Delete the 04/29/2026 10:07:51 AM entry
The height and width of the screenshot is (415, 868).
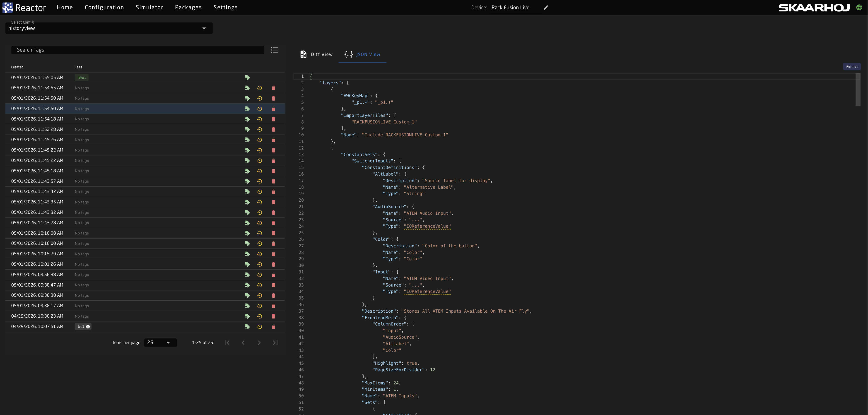point(273,326)
